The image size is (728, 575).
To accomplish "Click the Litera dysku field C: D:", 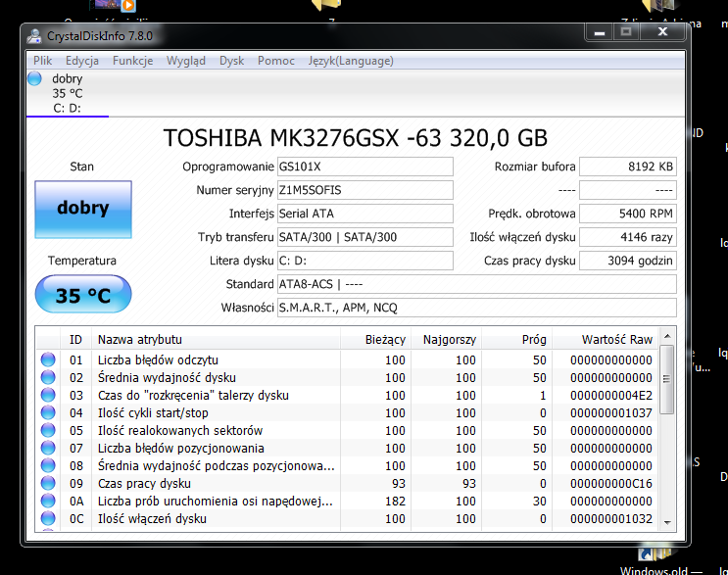I will click(364, 261).
